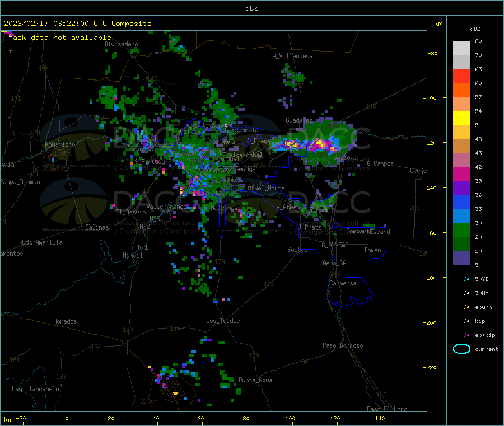Screen dimensions: 504x426
Task: Click the 'Pampa_Diamante' label
Action: pos(23,182)
